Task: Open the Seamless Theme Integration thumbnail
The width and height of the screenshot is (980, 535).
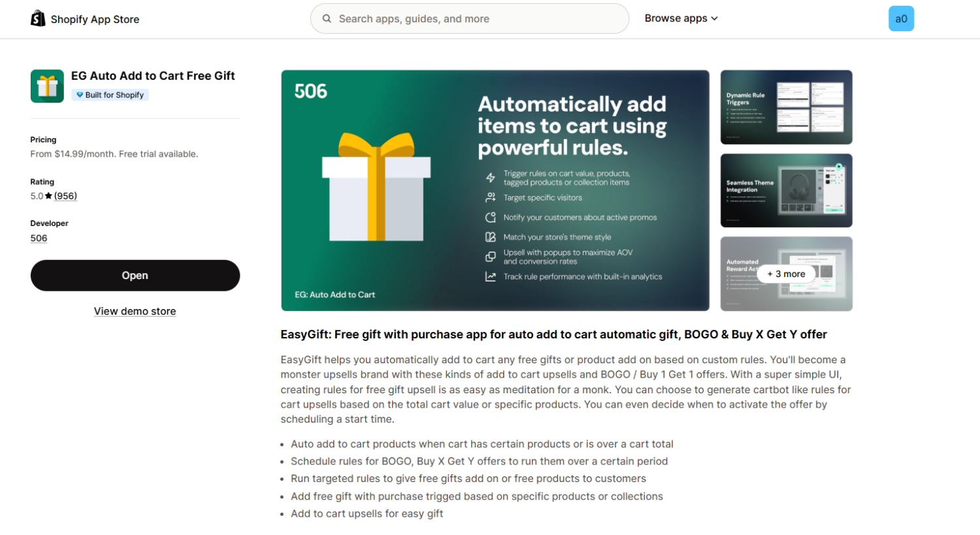Action: pos(786,190)
